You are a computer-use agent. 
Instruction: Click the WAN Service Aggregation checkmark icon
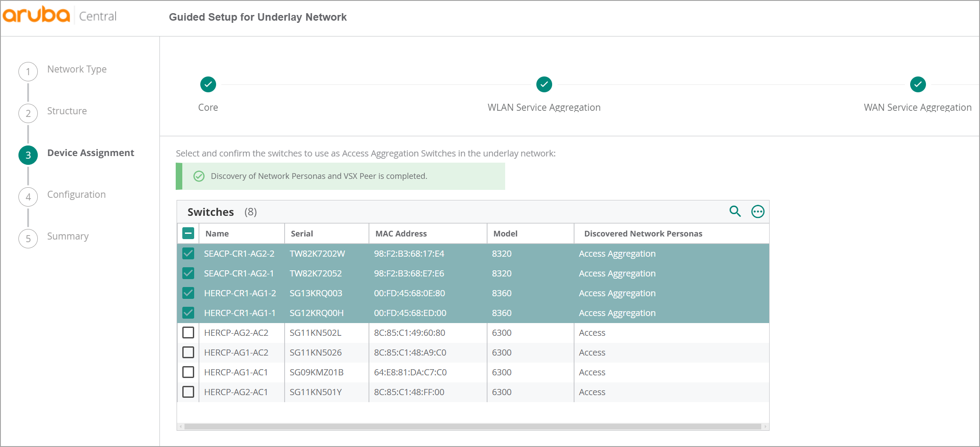(918, 84)
